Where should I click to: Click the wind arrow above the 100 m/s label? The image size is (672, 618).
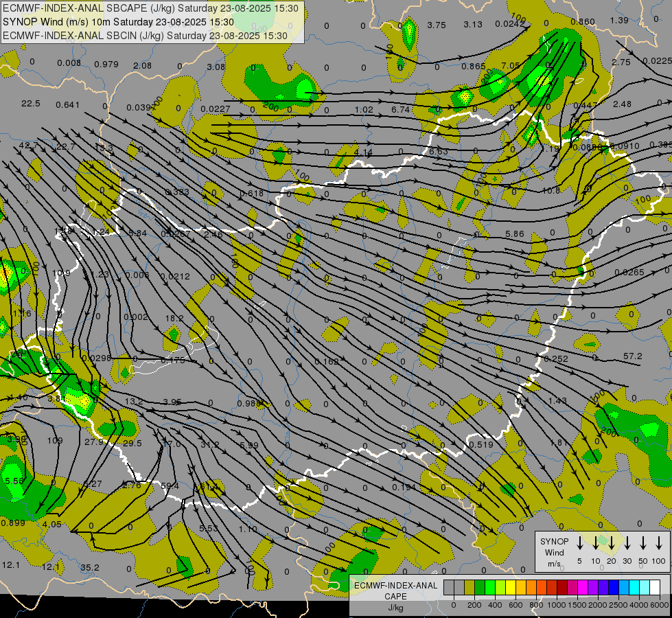click(x=659, y=543)
